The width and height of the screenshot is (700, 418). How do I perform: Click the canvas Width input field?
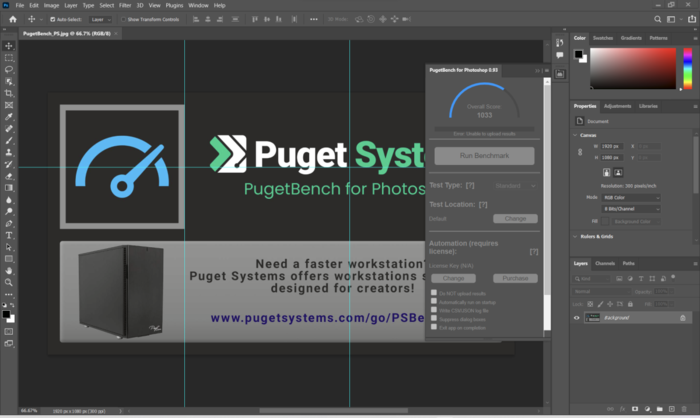tap(612, 146)
